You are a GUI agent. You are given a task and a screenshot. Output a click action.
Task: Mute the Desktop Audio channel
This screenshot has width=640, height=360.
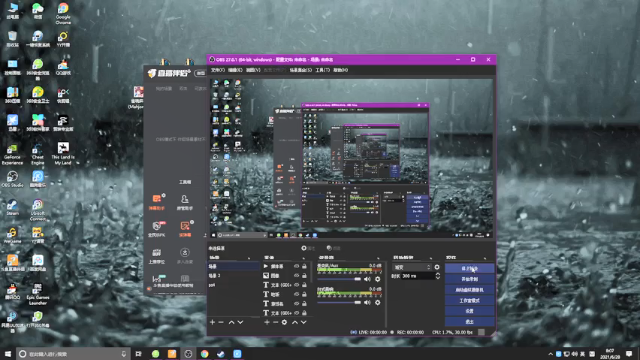367,302
